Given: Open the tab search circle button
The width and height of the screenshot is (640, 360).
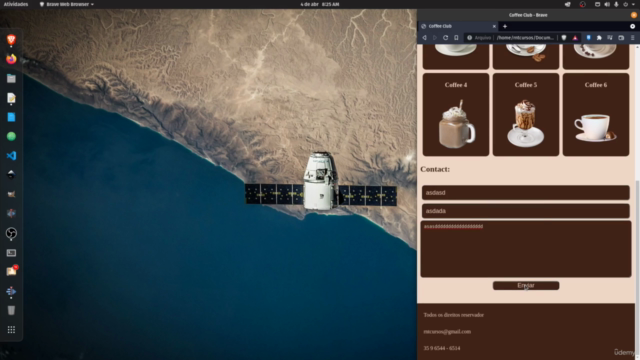Looking at the screenshot, I should (632, 26).
